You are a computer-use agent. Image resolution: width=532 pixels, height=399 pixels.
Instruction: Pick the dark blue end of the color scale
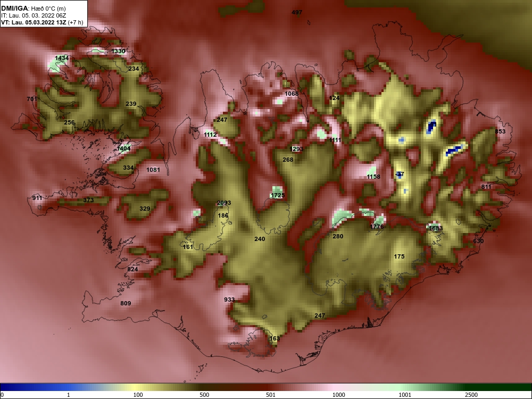pos(5,387)
